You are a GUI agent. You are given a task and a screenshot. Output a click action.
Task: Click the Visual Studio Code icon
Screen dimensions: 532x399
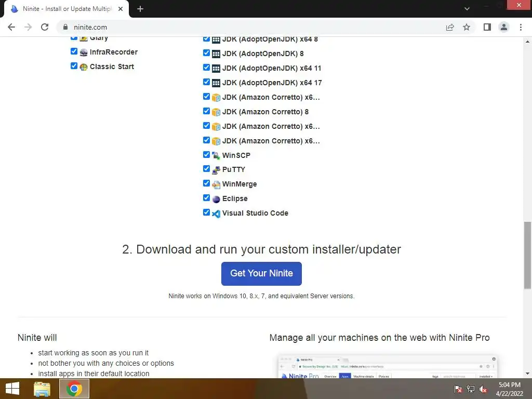pyautogui.click(x=216, y=214)
